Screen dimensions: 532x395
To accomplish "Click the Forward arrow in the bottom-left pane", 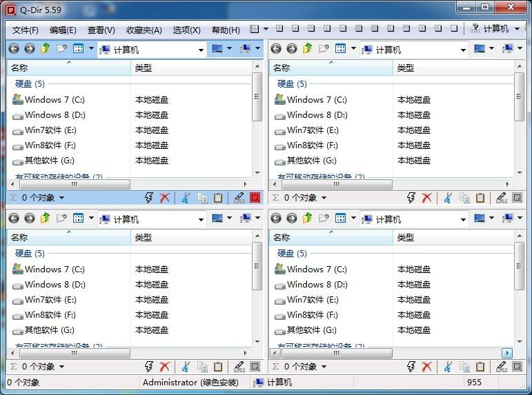I will point(29,219).
